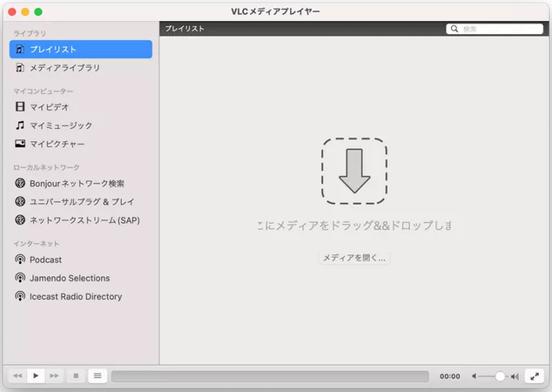Click the film strip icon for マイビデオ
Viewport: 552px width, 392px height.
pyautogui.click(x=20, y=106)
